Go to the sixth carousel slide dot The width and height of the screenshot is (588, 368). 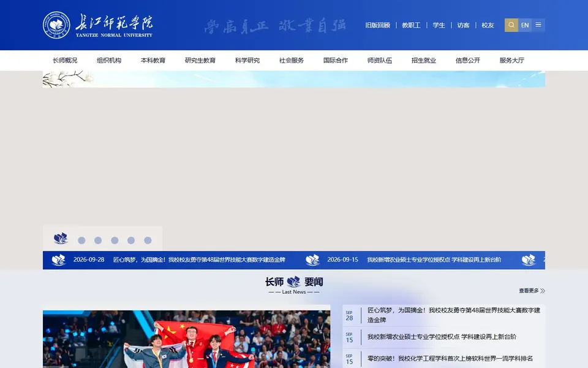point(148,240)
